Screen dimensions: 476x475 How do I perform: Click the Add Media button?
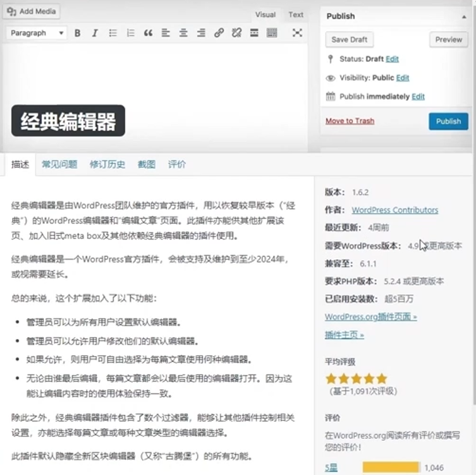pyautogui.click(x=32, y=11)
